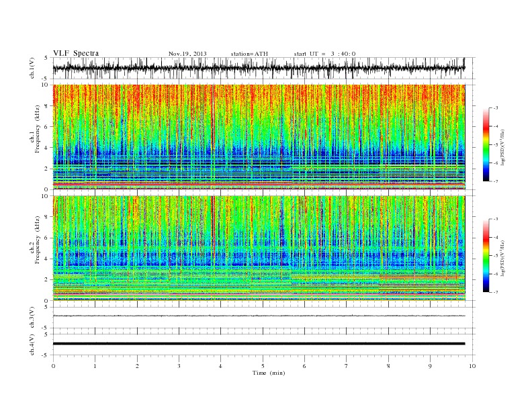The image size is (532, 411).
Task: Click the '0' tick on time axis
Action: [x=53, y=366]
